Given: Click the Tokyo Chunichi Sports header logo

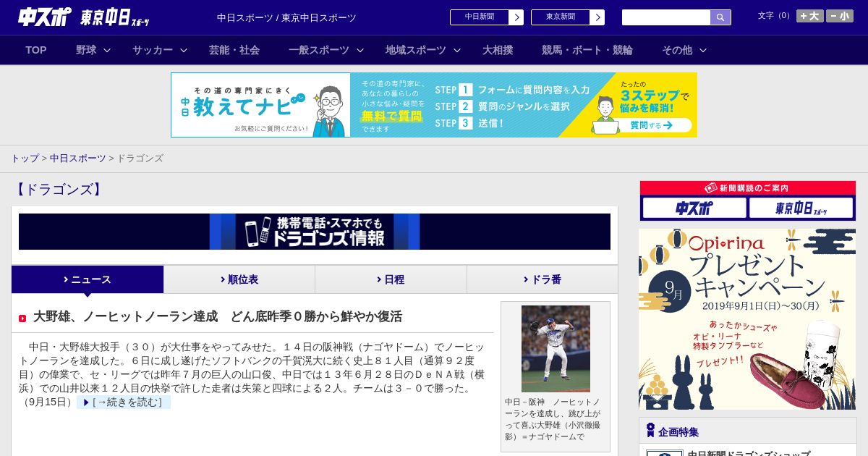Looking at the screenshot, I should (x=115, y=18).
